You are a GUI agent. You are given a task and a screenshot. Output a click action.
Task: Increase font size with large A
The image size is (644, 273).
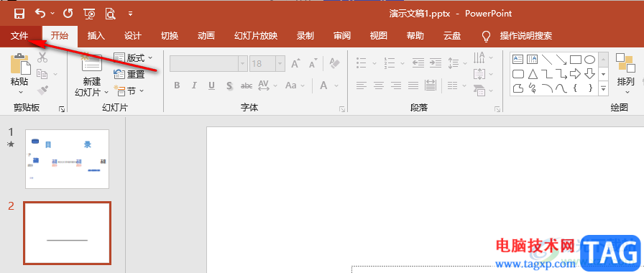coord(295,64)
